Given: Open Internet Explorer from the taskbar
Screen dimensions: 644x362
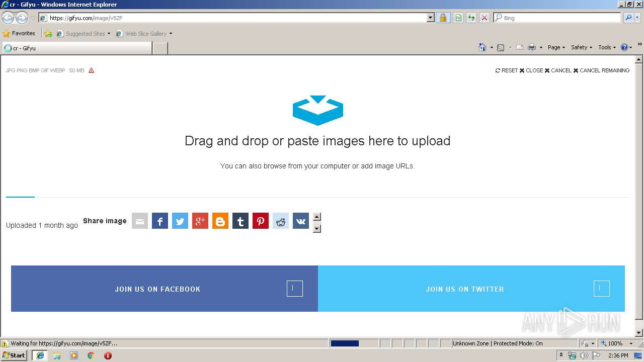Looking at the screenshot, I should (x=40, y=355).
